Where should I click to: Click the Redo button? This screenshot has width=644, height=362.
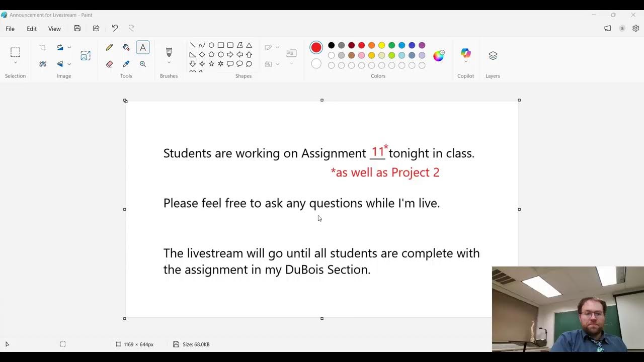tap(132, 28)
